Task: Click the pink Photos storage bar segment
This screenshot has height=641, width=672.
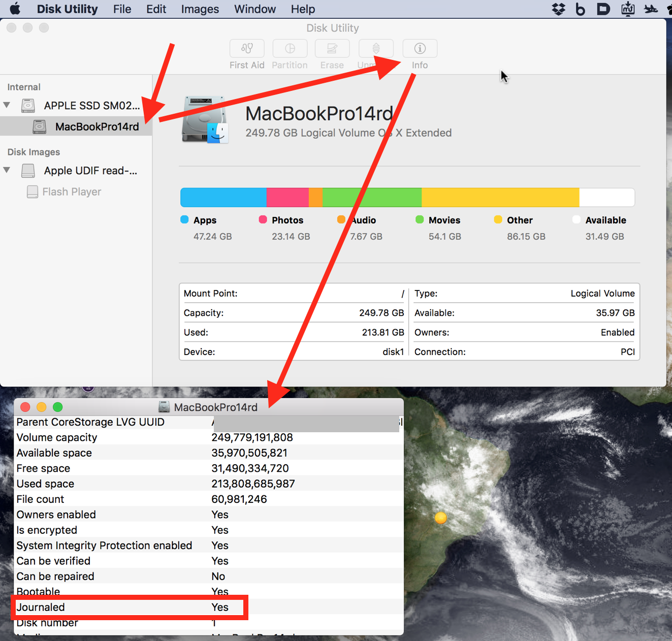Action: tap(287, 197)
